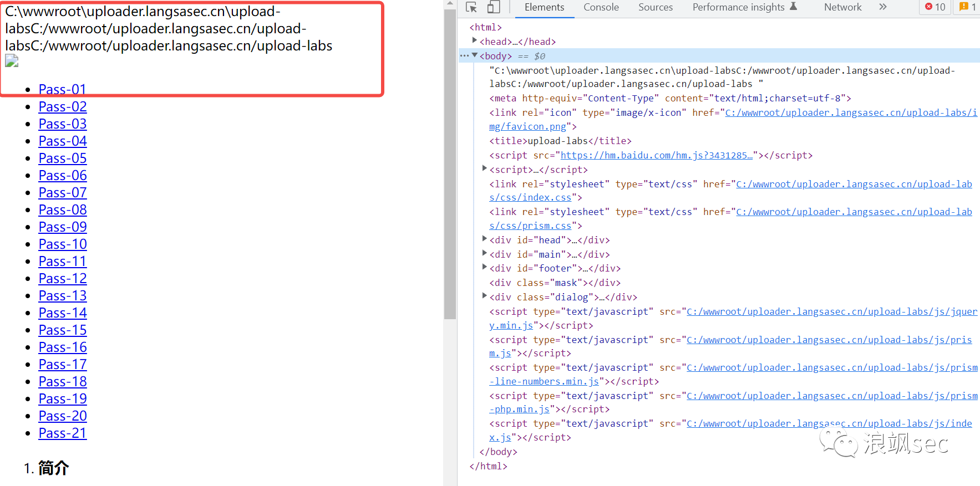This screenshot has height=486, width=980.
Task: Show more DevTools tabs chevron
Action: tap(883, 7)
